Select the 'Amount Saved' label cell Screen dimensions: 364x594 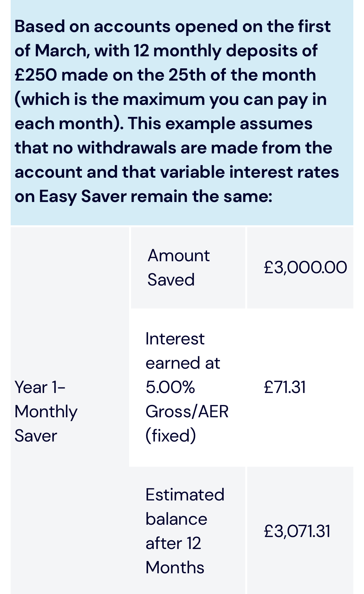pos(188,268)
